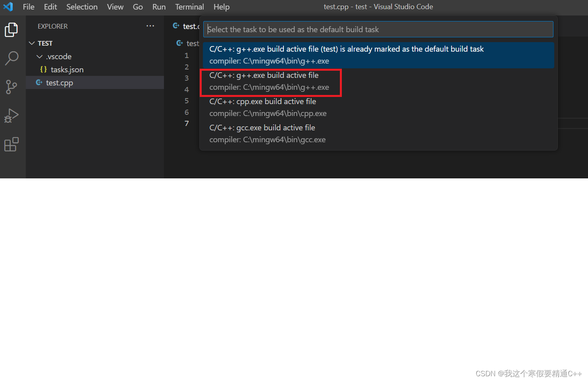Open the Extensions view
Screen dimensions: 588x381
pyautogui.click(x=11, y=144)
